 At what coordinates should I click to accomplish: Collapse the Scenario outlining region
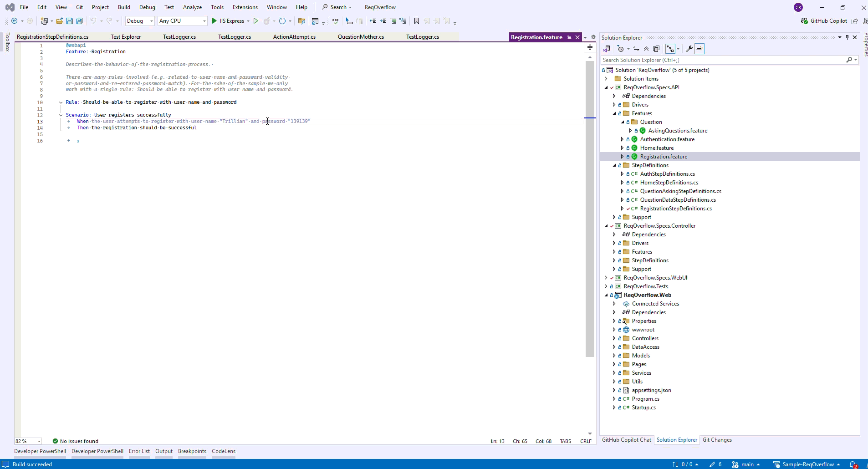coord(61,115)
